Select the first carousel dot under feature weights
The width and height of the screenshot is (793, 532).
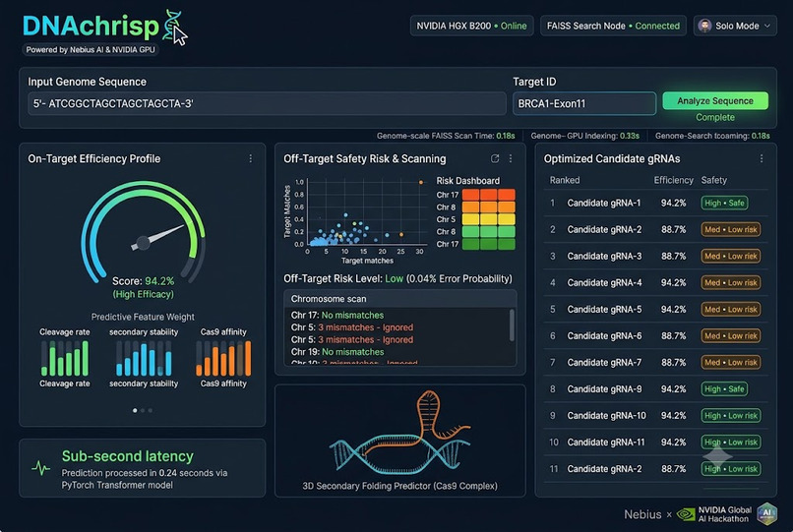[135, 410]
